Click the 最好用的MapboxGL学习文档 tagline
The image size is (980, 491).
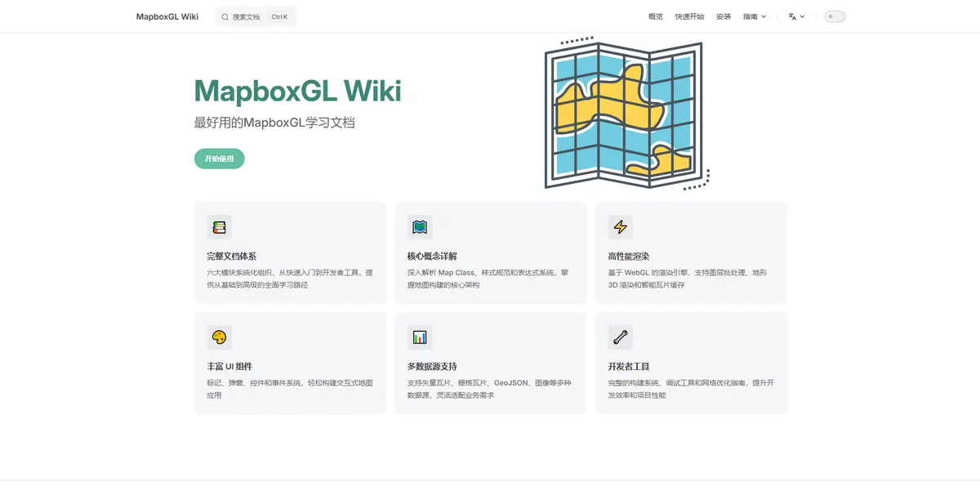coord(274,123)
